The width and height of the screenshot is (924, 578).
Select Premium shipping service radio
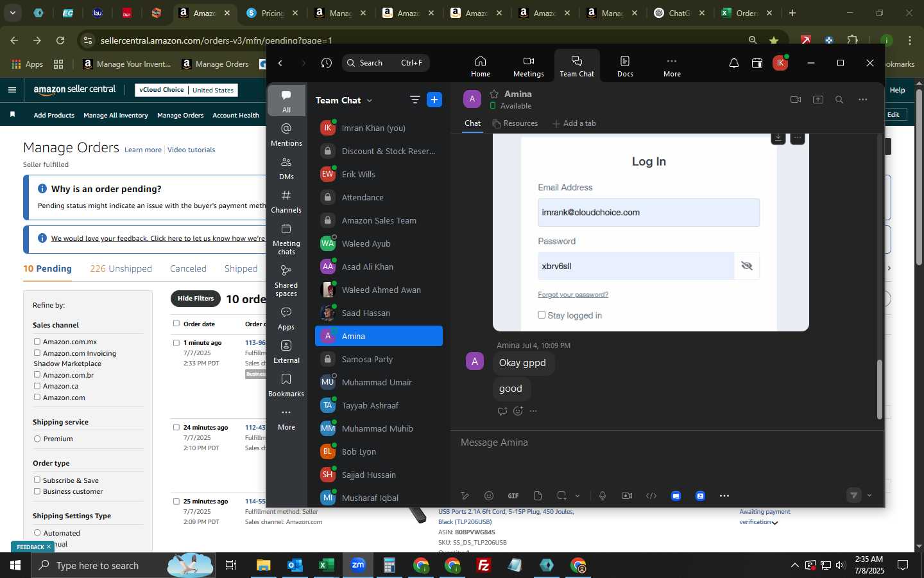pos(37,439)
